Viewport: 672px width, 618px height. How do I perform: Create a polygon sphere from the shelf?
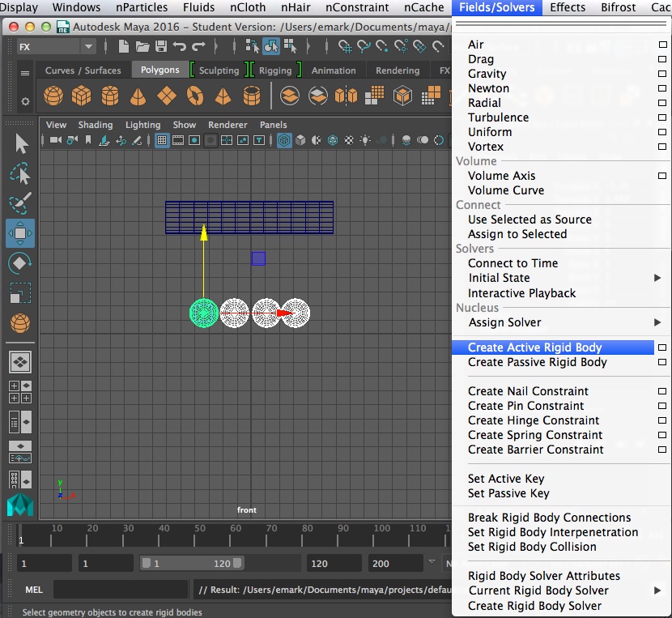pyautogui.click(x=53, y=96)
